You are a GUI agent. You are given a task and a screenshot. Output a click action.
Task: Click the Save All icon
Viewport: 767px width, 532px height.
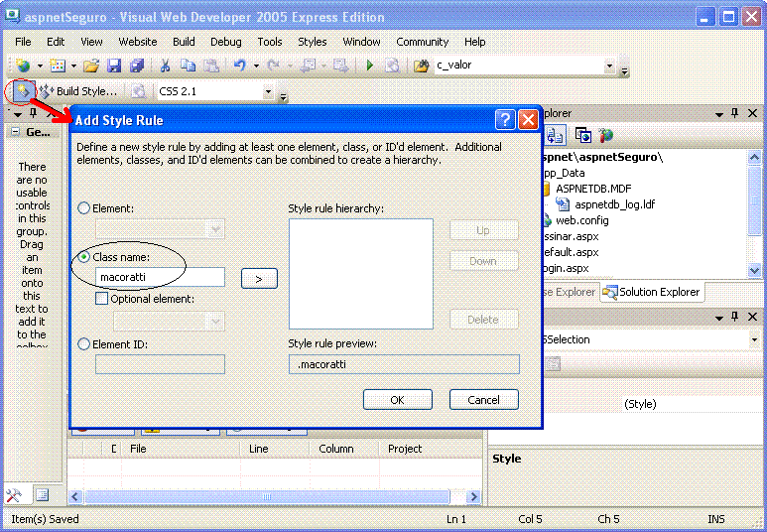137,66
